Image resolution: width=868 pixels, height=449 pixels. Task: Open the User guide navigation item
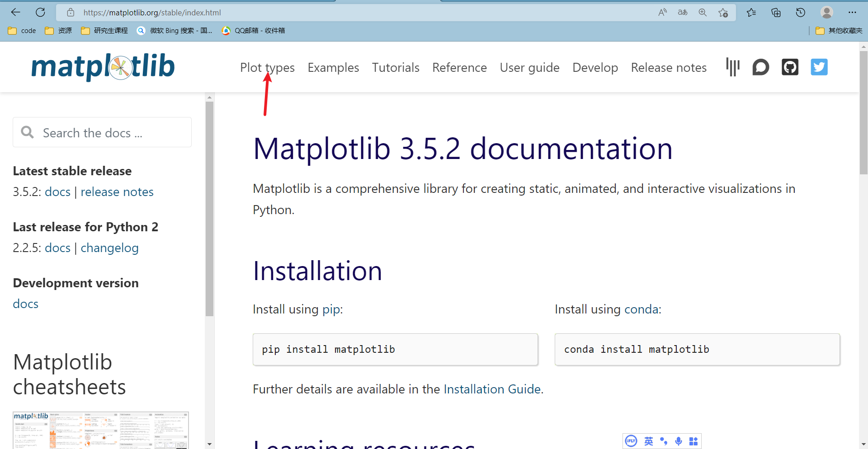[529, 67]
